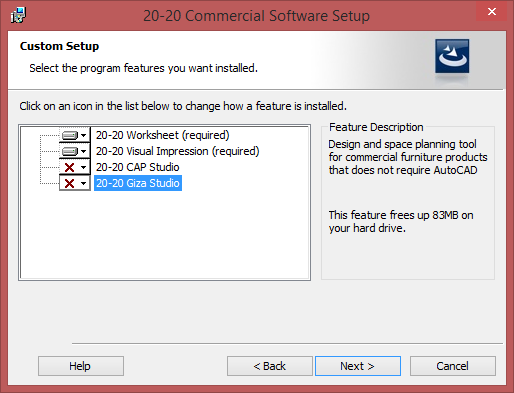
Task: Go to the previous step with the Back button
Action: pos(270,366)
